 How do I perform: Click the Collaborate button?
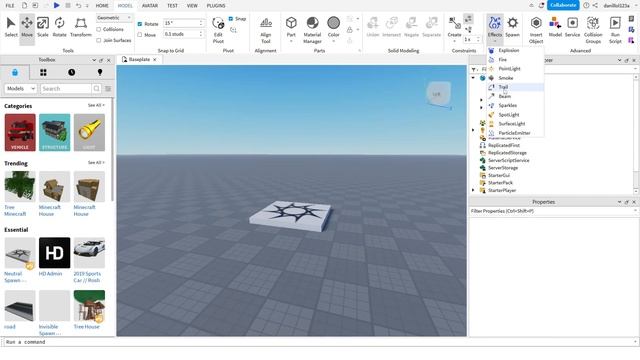563,5
